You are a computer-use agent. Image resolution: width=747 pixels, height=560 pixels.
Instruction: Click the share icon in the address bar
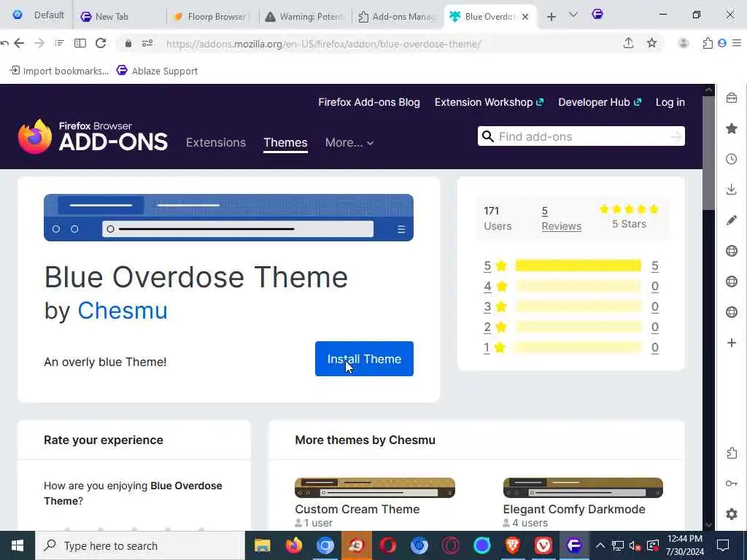click(628, 43)
